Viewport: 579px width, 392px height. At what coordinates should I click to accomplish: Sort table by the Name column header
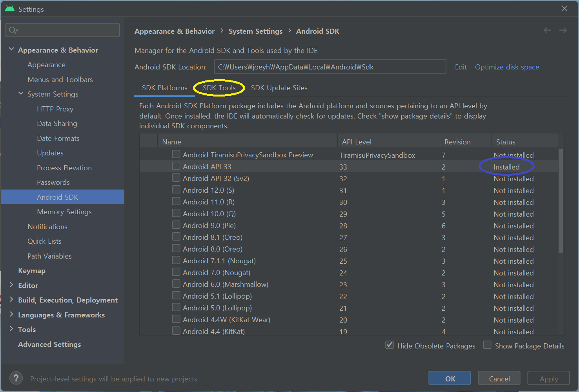pyautogui.click(x=247, y=142)
